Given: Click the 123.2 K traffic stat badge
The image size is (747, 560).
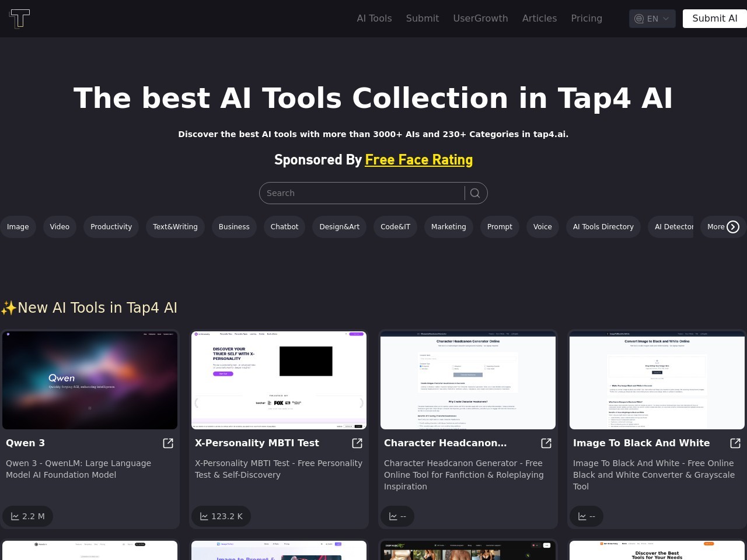Looking at the screenshot, I should click(221, 516).
